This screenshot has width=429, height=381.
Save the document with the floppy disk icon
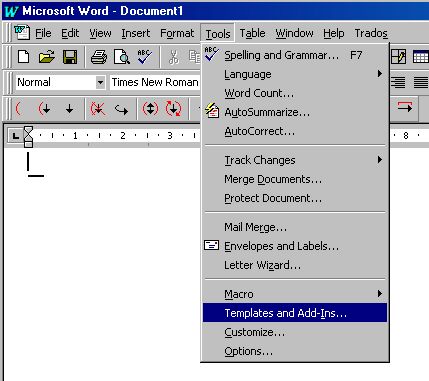[x=70, y=57]
